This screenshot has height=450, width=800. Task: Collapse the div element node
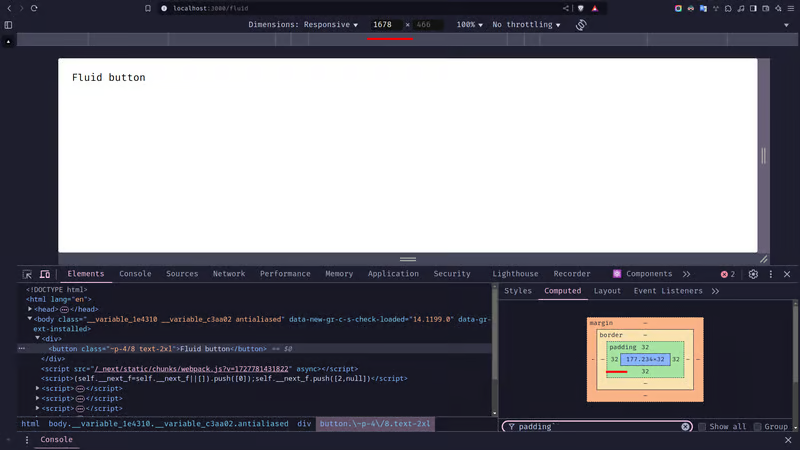point(38,338)
